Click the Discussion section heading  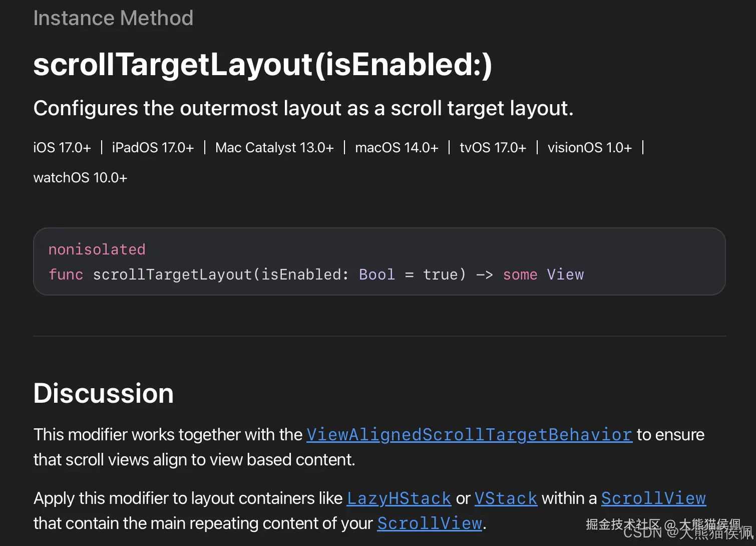coord(104,393)
